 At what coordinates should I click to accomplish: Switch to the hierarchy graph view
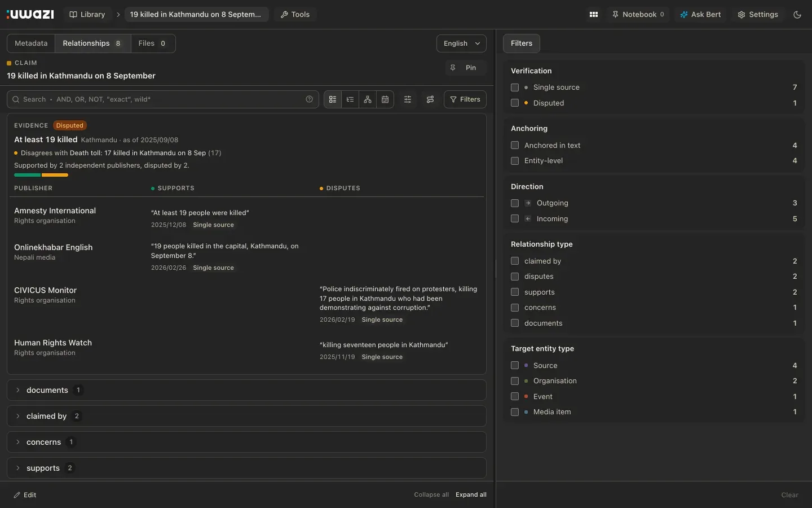pos(368,99)
